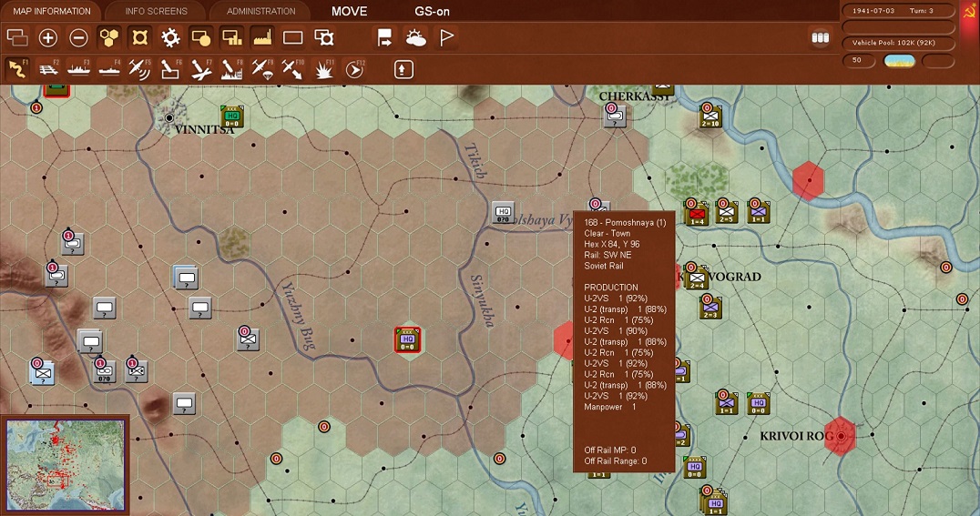Select the F5 air recon mode icon

point(139,69)
